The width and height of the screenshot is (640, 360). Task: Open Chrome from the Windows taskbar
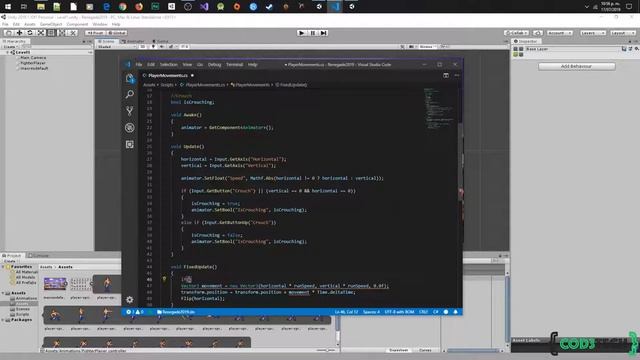pyautogui.click(x=122, y=7)
